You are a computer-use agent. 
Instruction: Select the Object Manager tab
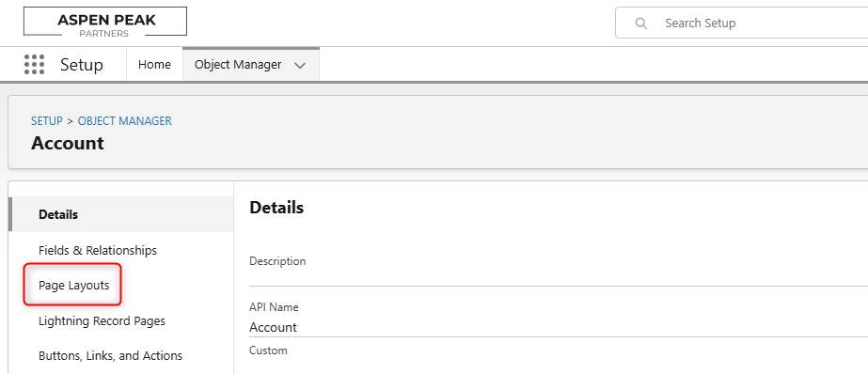(238, 65)
